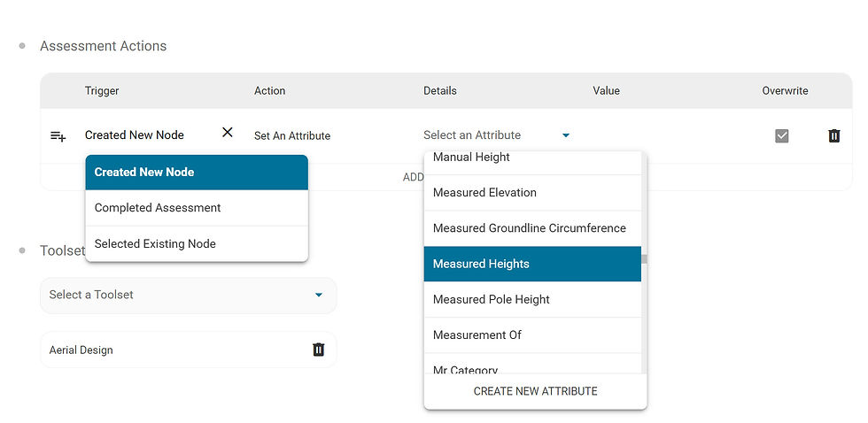Screen dimensions: 868x423
Task: Click the Trigger column header
Action: pos(102,90)
